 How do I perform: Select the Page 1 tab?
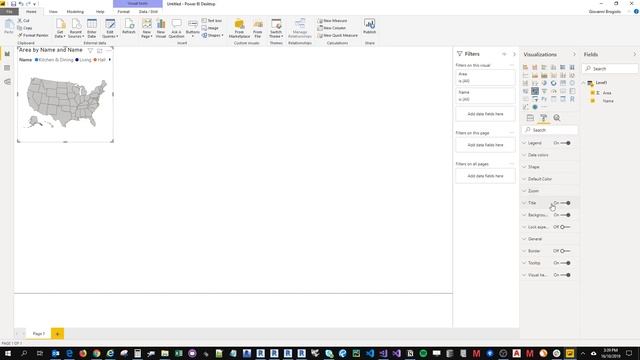click(39, 334)
